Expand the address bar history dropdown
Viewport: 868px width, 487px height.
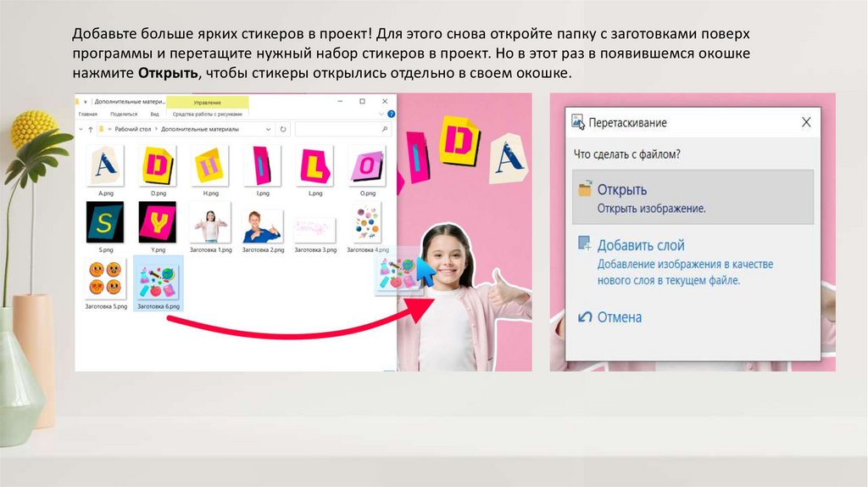pyautogui.click(x=268, y=129)
